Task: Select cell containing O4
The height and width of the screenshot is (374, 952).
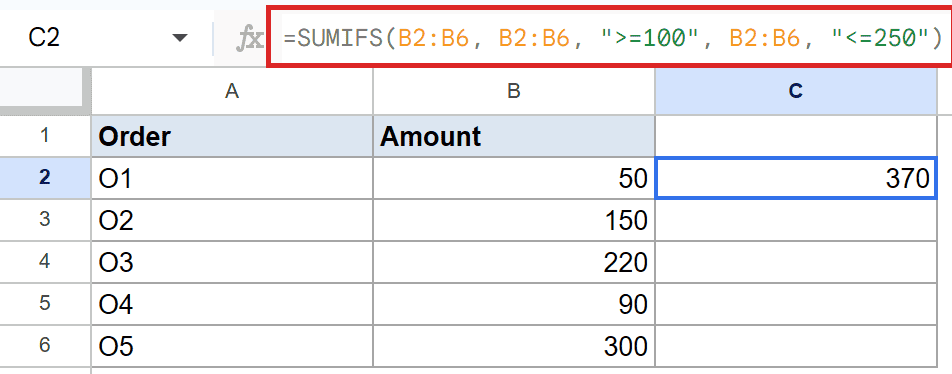Action: pyautogui.click(x=232, y=304)
